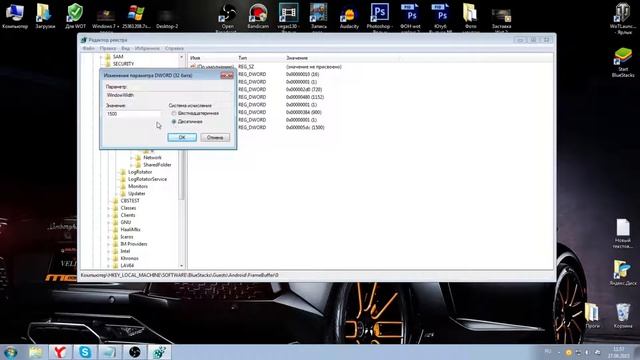The height and width of the screenshot is (360, 640).
Task: Confirm the DWORD dialog with OK
Action: pyautogui.click(x=182, y=138)
